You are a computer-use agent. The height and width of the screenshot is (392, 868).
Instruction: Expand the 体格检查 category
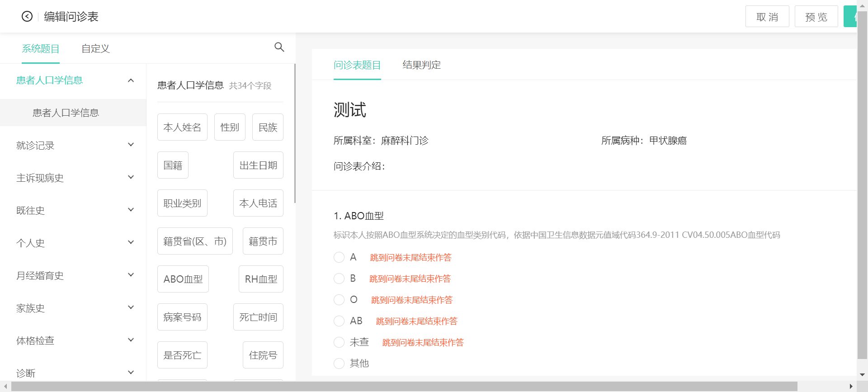(x=73, y=340)
